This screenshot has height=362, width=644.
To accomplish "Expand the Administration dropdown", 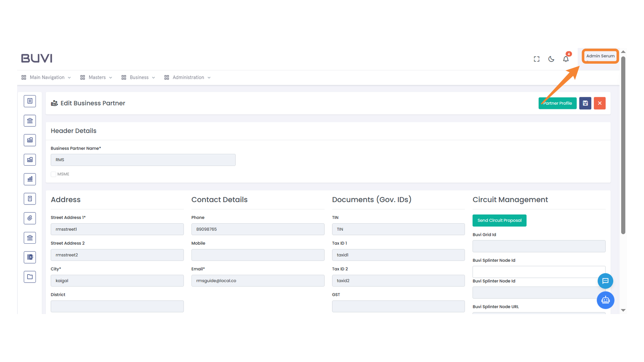I will [x=188, y=77].
